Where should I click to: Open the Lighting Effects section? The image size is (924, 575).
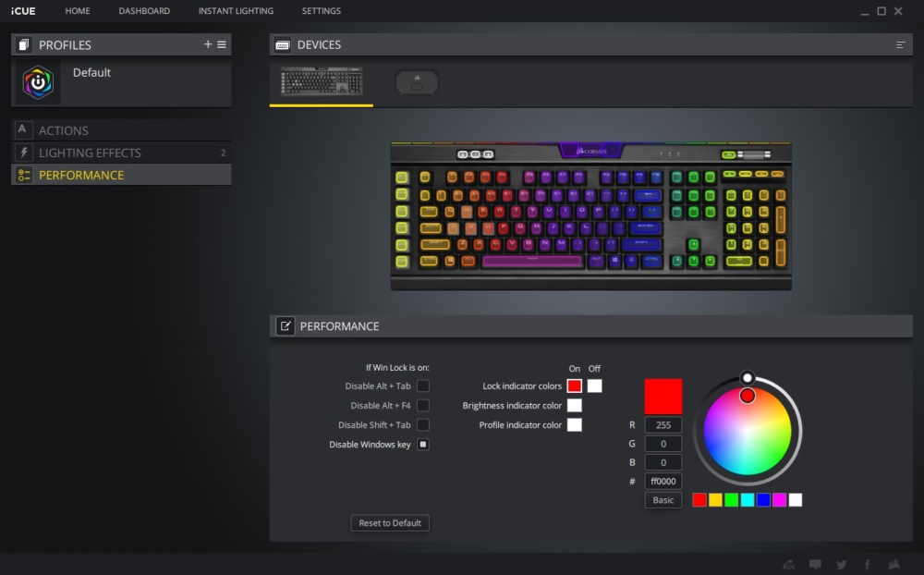tap(121, 153)
